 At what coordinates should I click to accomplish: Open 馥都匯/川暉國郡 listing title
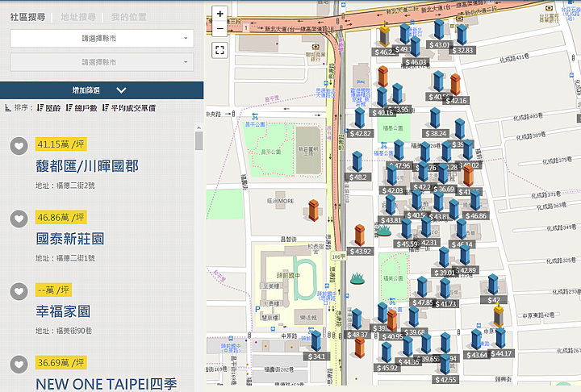(87, 166)
